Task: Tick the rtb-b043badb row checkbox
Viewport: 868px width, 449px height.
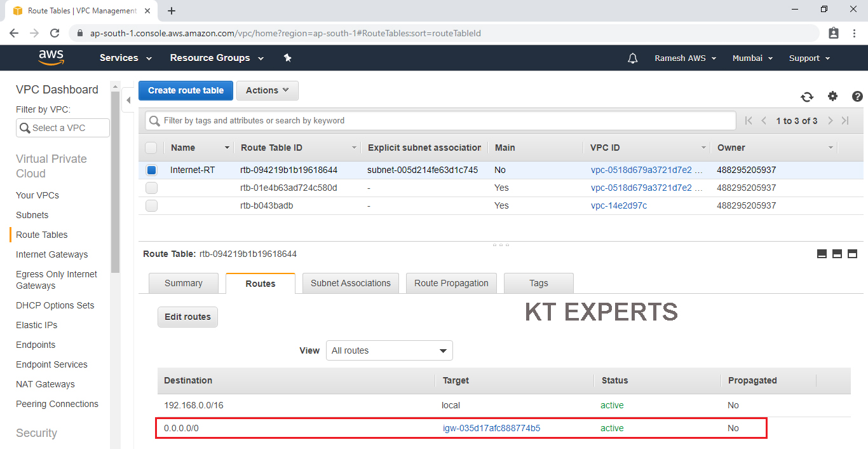Action: (151, 205)
